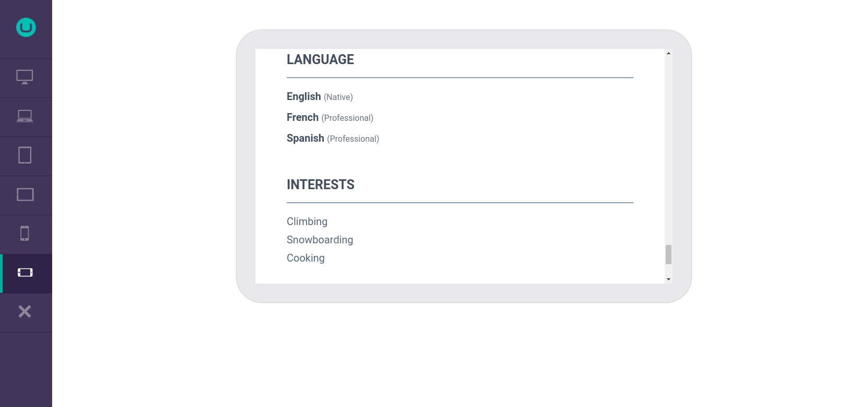Click the English language entry

320,96
